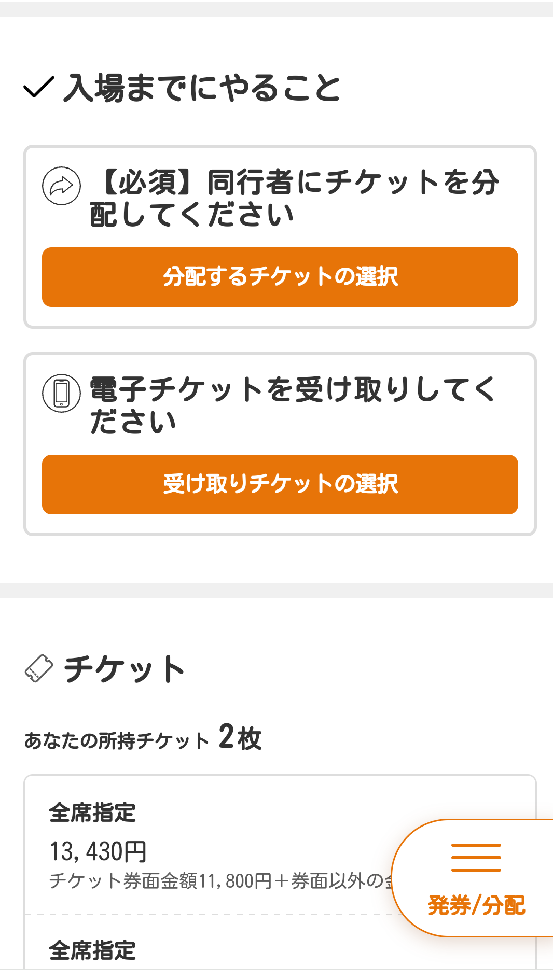
Task: Click the 13,430円 ticket price
Action: tap(98, 851)
